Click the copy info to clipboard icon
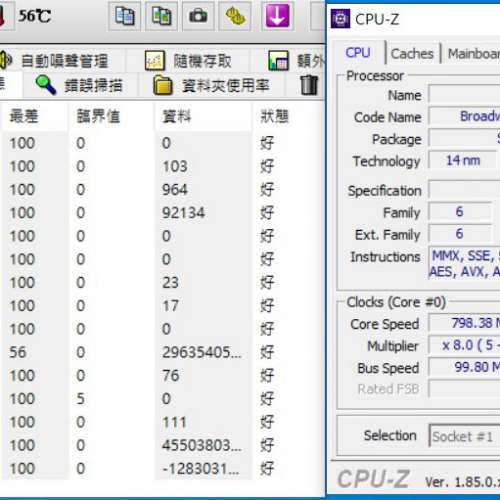This screenshot has height=500, width=500. pos(124,16)
